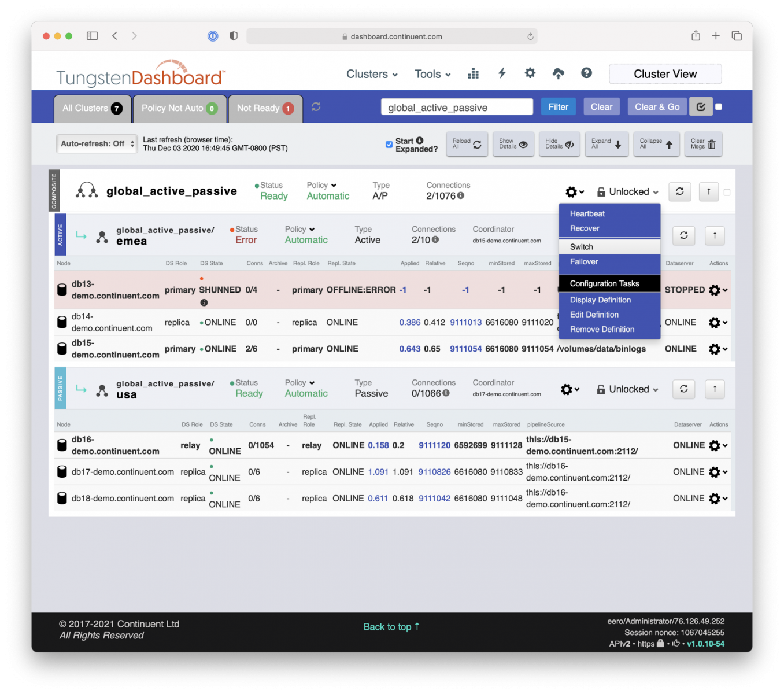
Task: Select Recover from the gear menu
Action: pyautogui.click(x=609, y=228)
